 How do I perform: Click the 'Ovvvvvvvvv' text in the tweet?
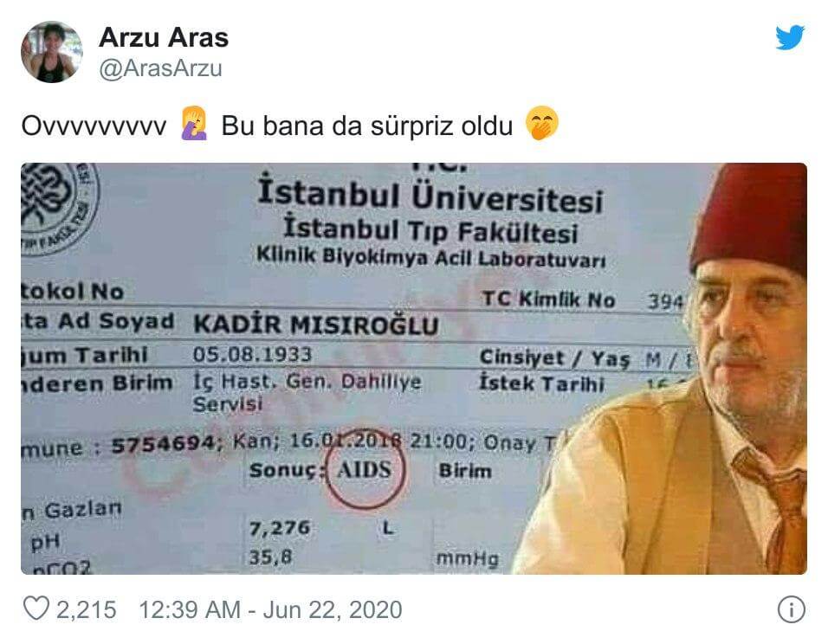pyautogui.click(x=94, y=126)
